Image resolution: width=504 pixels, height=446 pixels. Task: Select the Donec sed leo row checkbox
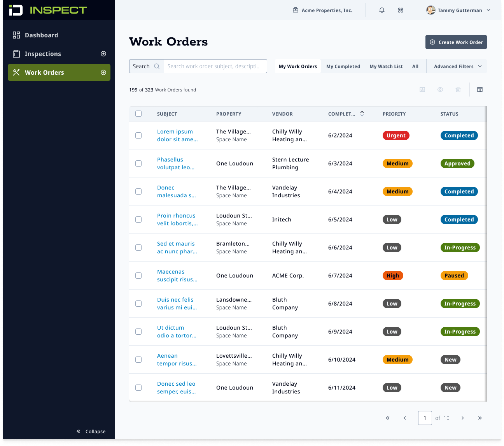pyautogui.click(x=138, y=388)
